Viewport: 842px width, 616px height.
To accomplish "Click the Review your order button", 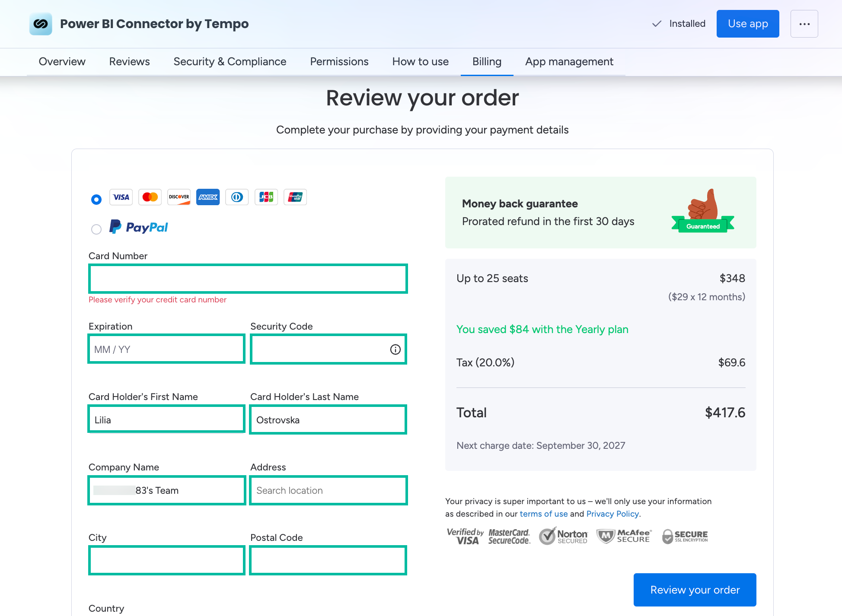I will click(x=695, y=590).
